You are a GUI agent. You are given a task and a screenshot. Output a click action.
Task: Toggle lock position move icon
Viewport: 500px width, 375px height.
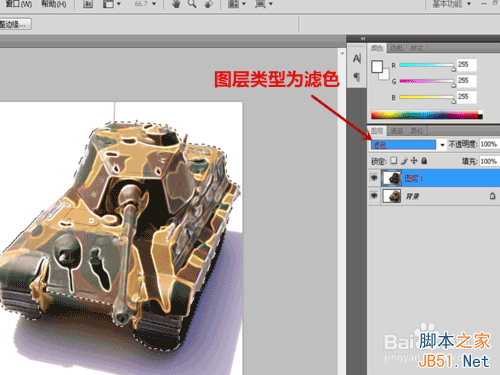coord(414,161)
